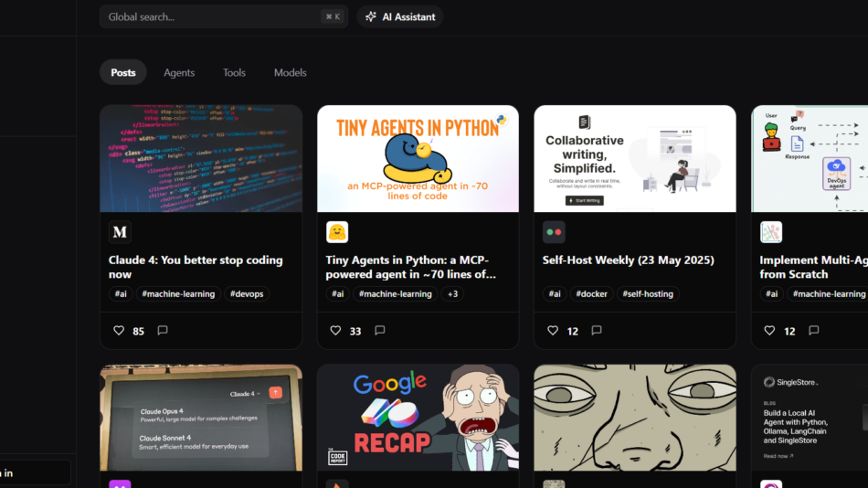Select #ai tag on Tiny Agents post

[338, 293]
